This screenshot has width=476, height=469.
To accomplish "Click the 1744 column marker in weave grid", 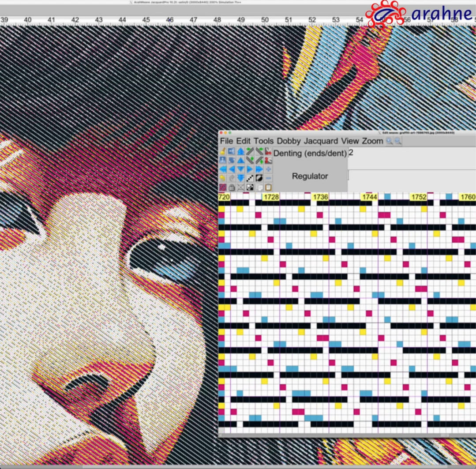I will 369,197.
